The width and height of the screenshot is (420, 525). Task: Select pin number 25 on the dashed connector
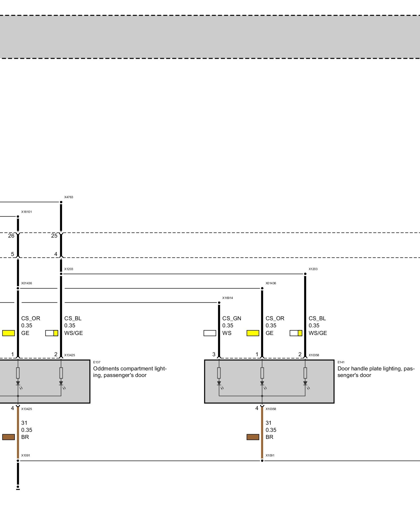(54, 236)
